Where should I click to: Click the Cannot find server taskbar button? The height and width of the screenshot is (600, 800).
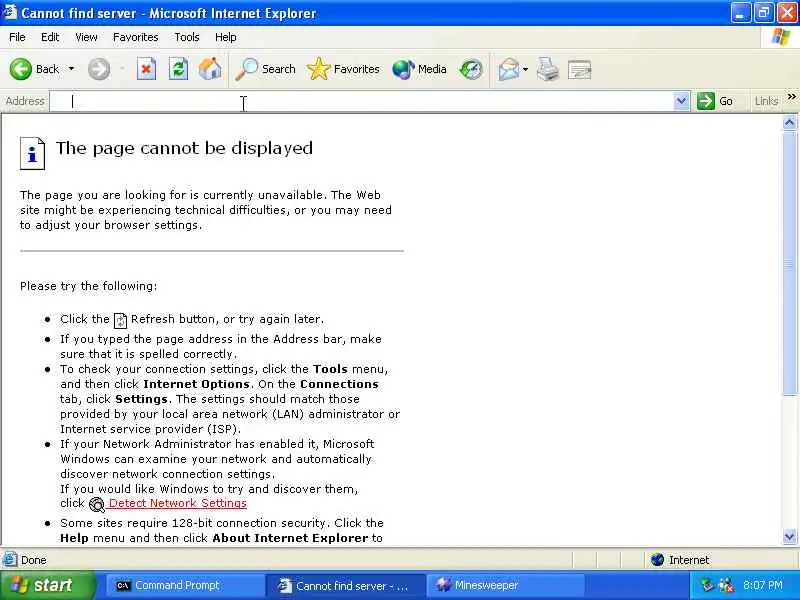345,585
